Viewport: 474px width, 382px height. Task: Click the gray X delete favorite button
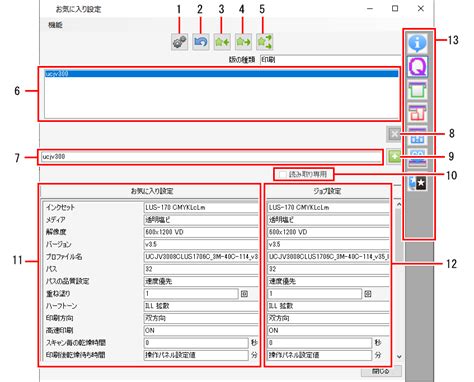click(394, 134)
